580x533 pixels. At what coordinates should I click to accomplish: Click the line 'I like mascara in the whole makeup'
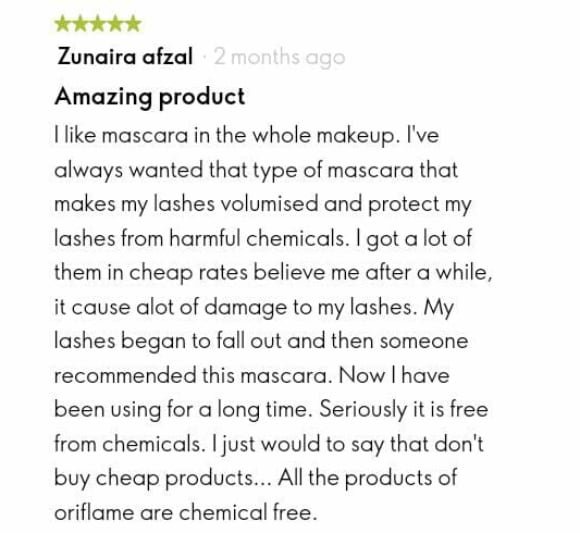click(247, 136)
